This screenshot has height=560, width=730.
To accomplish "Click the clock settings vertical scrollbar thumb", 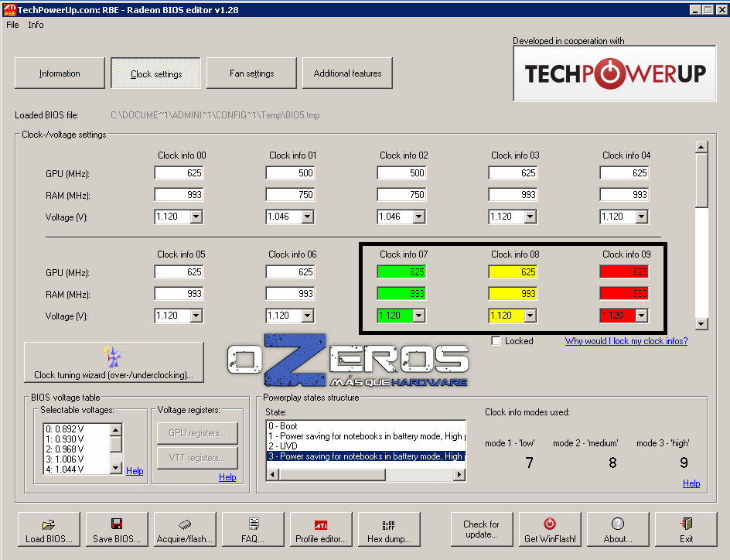I will click(701, 180).
